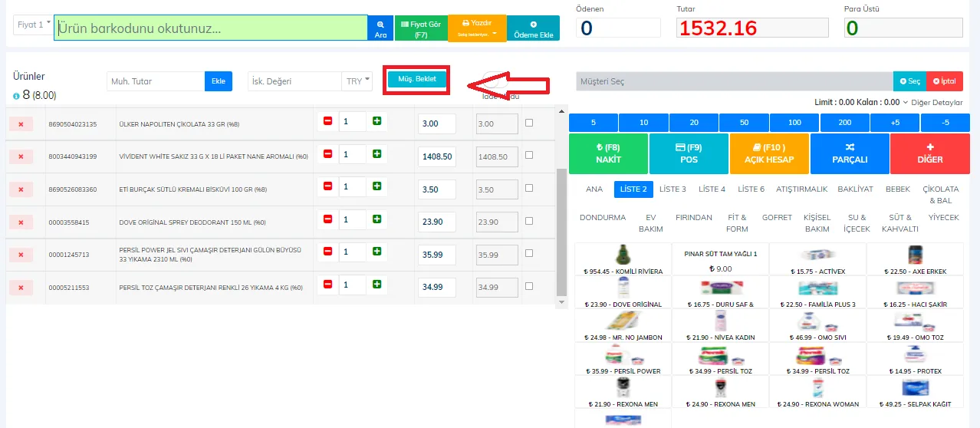Image resolution: width=980 pixels, height=428 pixels.
Task: Choose (F10) AÇIK HESAP payment
Action: coord(769,153)
